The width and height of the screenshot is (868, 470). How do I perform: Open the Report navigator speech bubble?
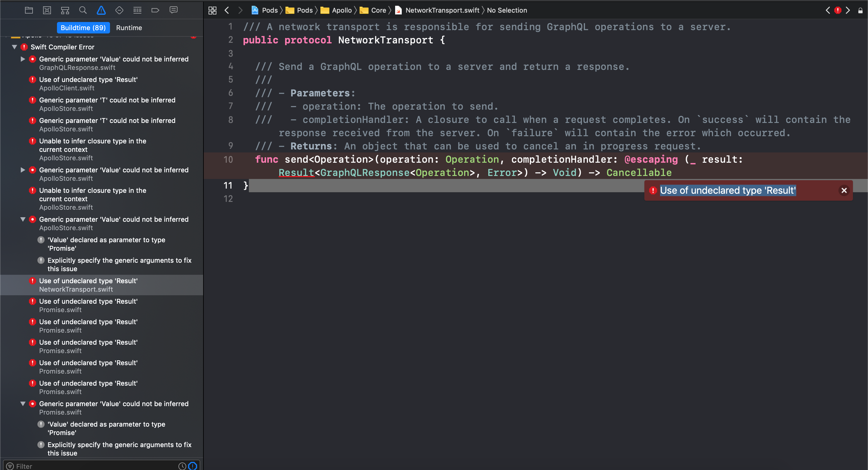174,10
